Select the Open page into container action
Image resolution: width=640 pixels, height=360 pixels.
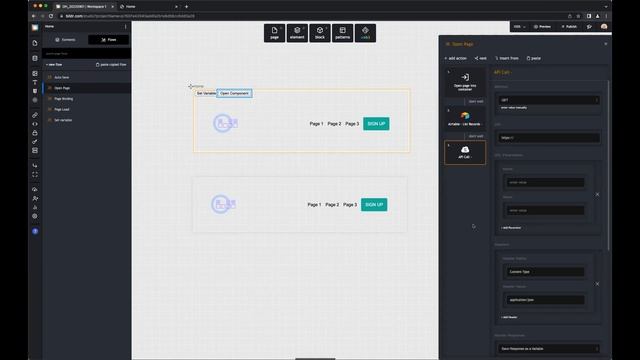point(465,82)
